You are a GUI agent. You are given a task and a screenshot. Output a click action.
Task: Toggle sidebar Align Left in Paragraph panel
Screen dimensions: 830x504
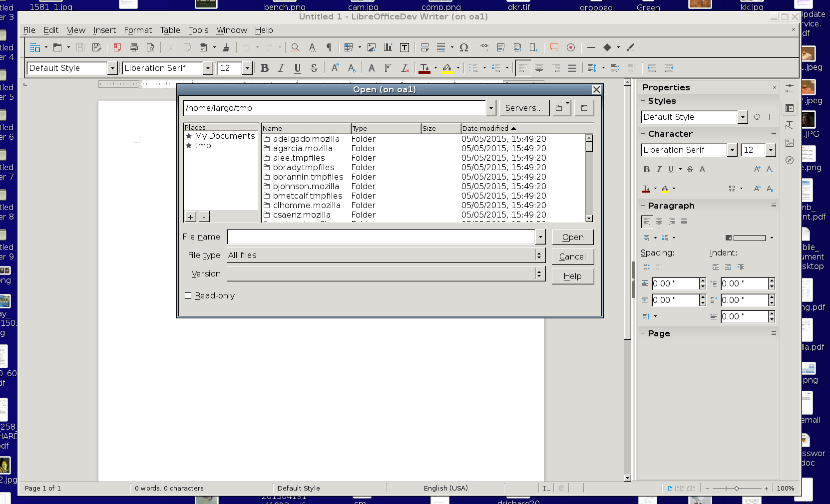[647, 222]
